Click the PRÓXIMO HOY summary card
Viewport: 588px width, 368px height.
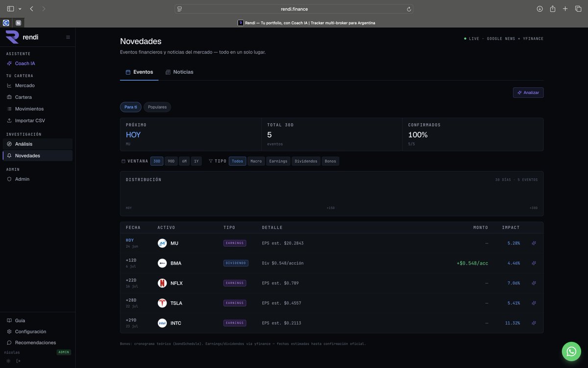click(x=191, y=134)
